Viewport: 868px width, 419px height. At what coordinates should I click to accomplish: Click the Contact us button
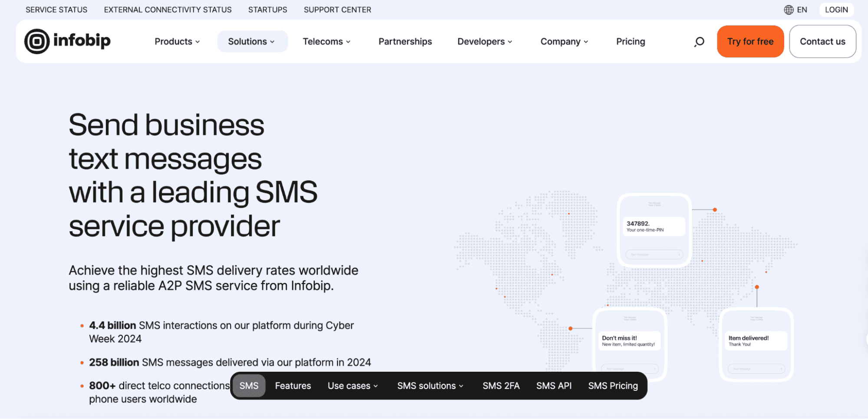822,42
